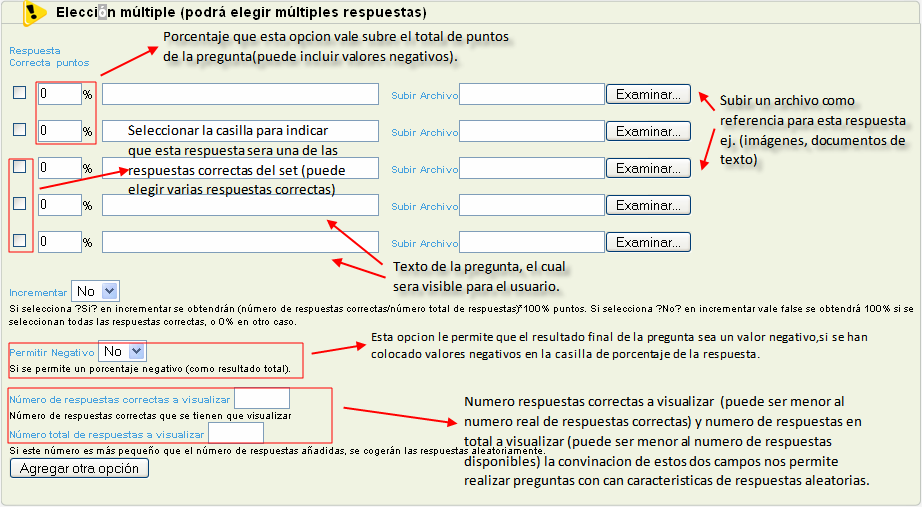
Task: Open the Incrementar dropdown
Action: [x=95, y=291]
